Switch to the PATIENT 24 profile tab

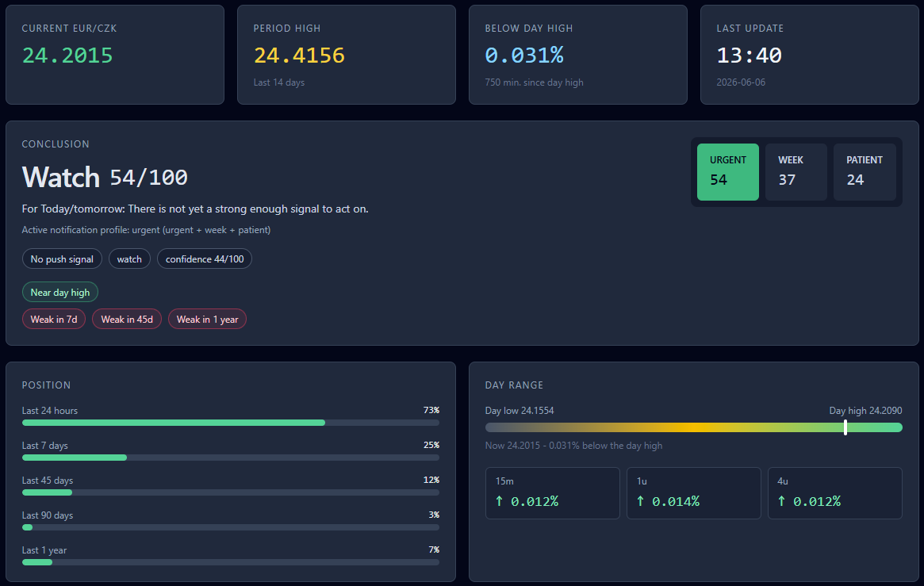coord(865,172)
